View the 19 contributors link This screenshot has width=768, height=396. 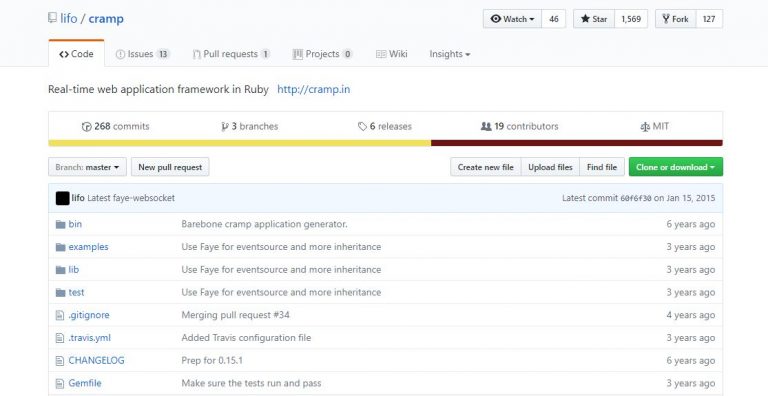519,126
